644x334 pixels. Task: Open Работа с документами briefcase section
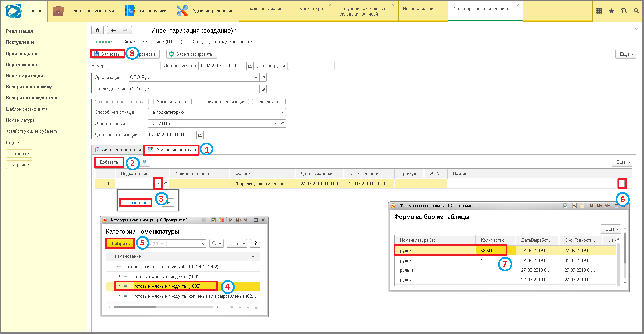click(x=83, y=11)
